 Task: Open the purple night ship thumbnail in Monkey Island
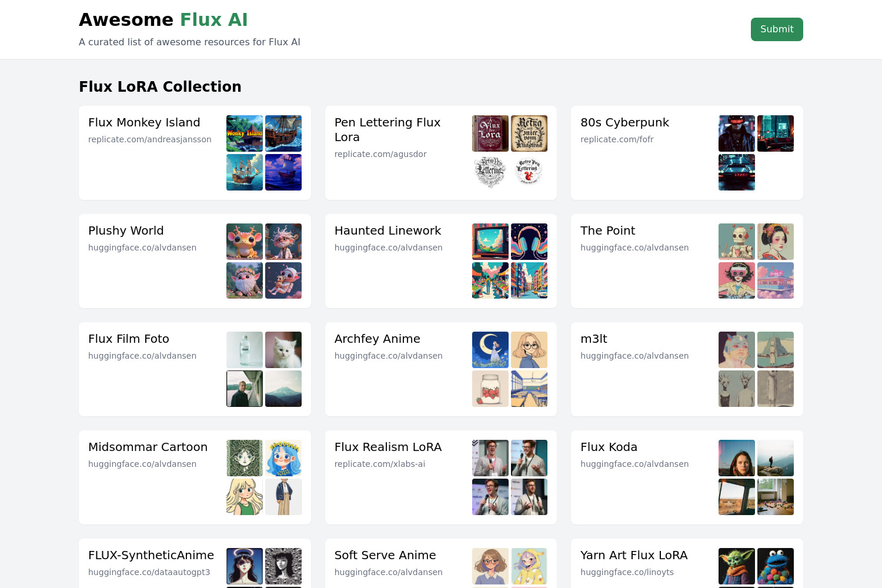click(x=283, y=172)
